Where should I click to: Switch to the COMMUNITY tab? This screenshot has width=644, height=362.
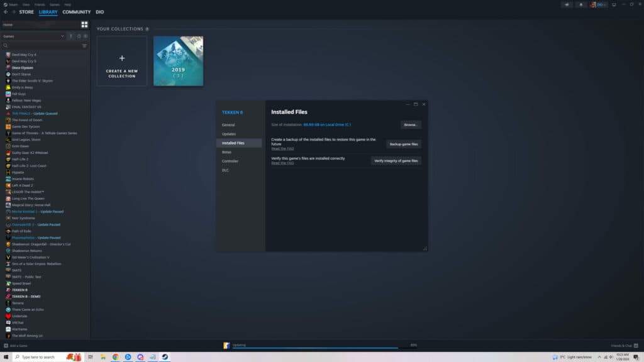click(x=76, y=12)
